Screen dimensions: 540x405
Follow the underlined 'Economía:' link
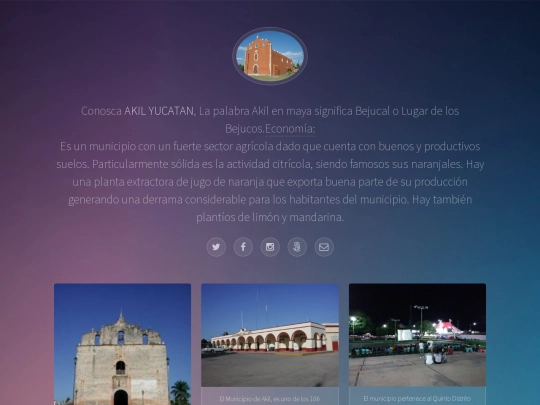click(x=290, y=129)
